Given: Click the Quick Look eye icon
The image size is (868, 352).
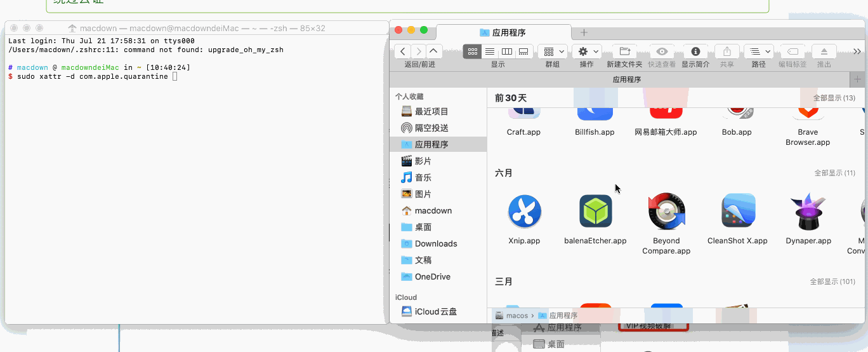Looking at the screenshot, I should [x=662, y=51].
